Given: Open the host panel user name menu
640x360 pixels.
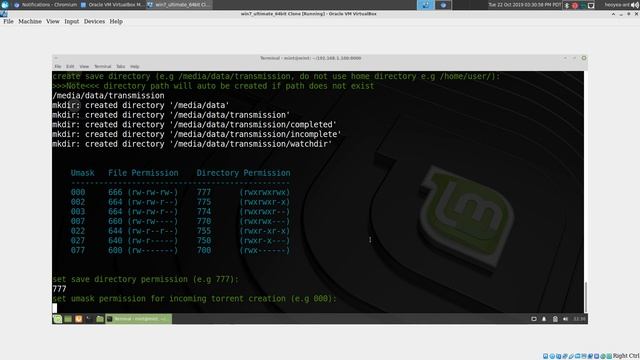Looking at the screenshot, I should pos(617,5).
